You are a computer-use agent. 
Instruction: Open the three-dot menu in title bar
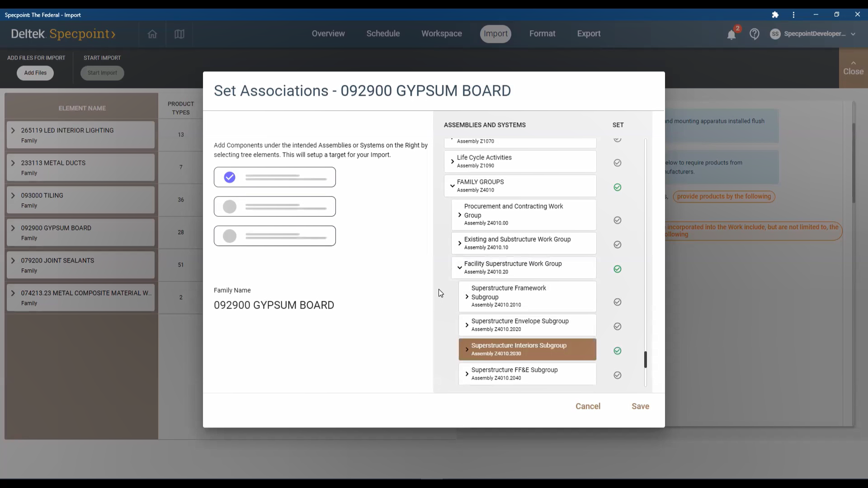[793, 15]
